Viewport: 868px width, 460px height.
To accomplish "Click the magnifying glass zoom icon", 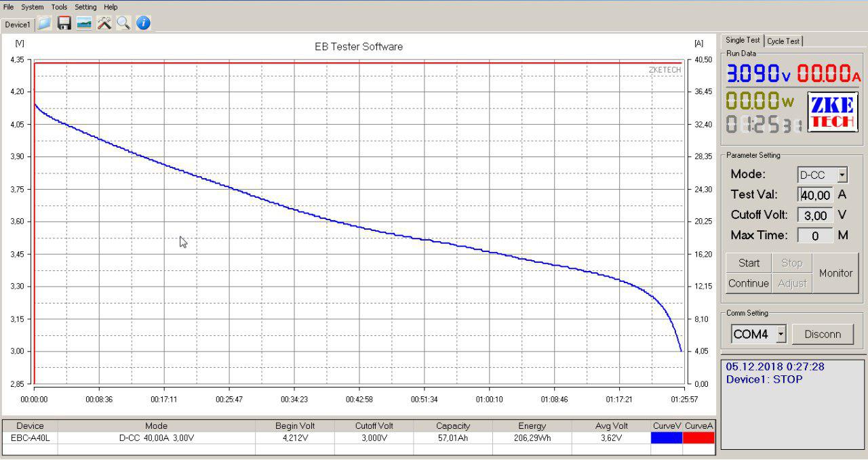I will (123, 24).
